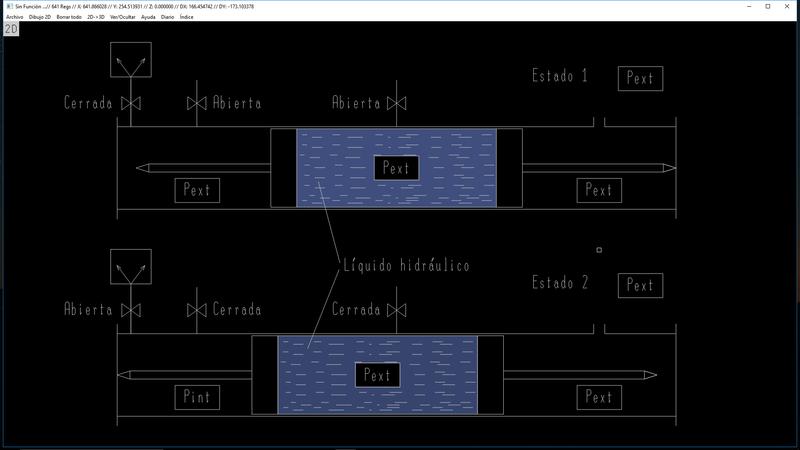Image resolution: width=800 pixels, height=450 pixels.
Task: Select the Pext box beside Estado 2
Action: pyautogui.click(x=640, y=286)
